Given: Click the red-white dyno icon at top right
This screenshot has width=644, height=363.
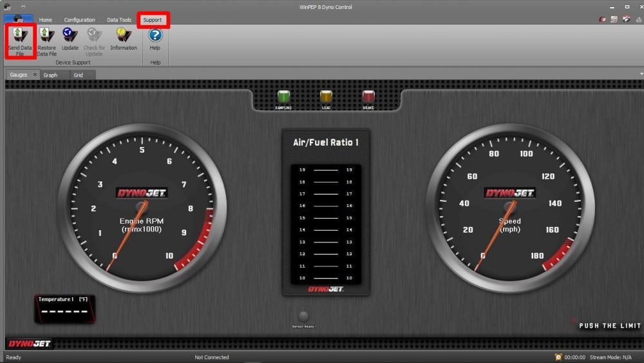Looking at the screenshot, I should pos(627,19).
